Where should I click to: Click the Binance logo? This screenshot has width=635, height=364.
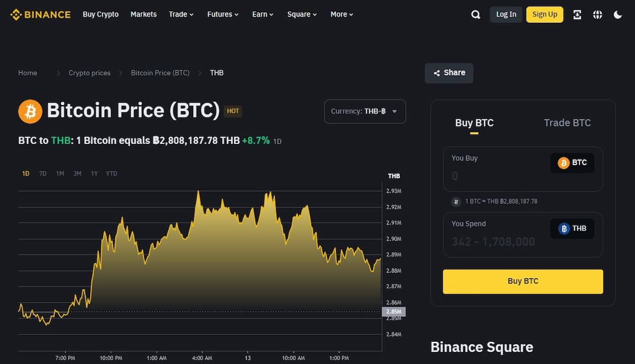tap(40, 14)
